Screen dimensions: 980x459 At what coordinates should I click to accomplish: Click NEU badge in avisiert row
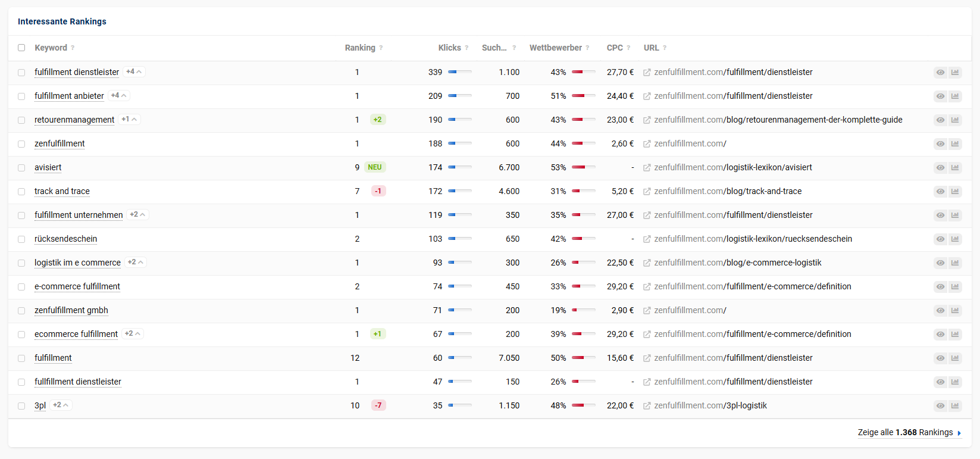(375, 167)
